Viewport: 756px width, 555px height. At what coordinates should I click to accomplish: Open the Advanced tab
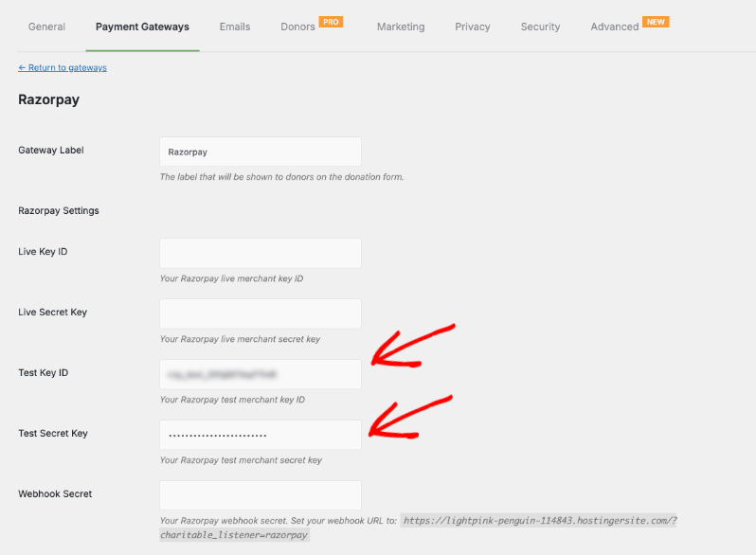[x=615, y=27]
